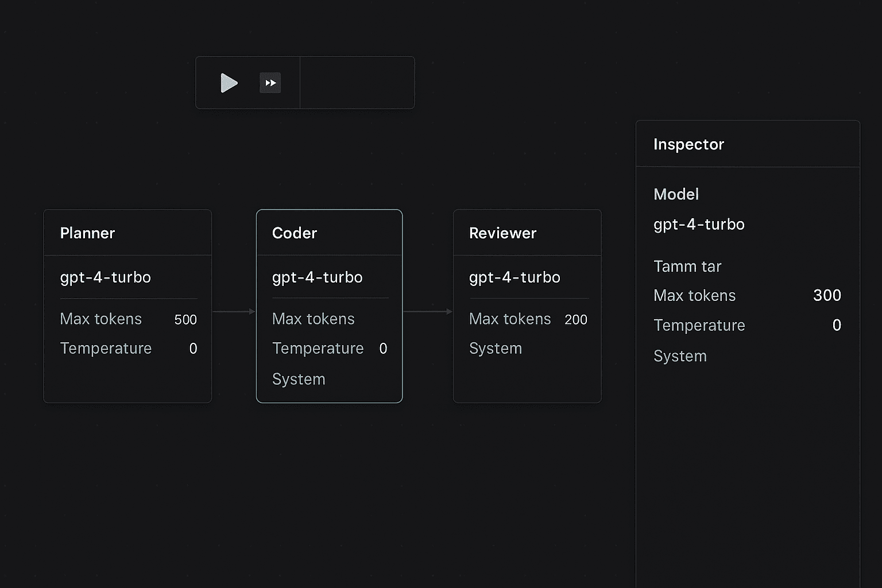Click connector arrow from Planner to Coder
This screenshot has height=588, width=882.
pos(234,311)
